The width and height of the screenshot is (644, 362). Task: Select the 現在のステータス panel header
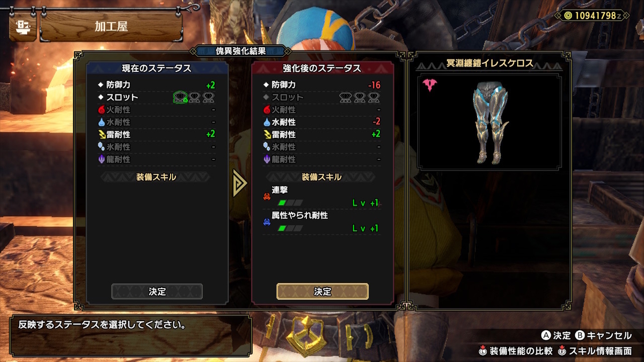(x=157, y=68)
